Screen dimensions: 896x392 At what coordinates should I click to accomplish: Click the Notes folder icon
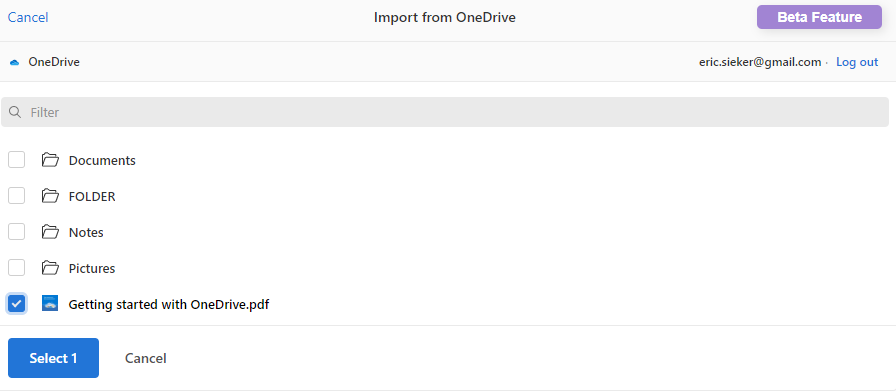click(x=50, y=232)
